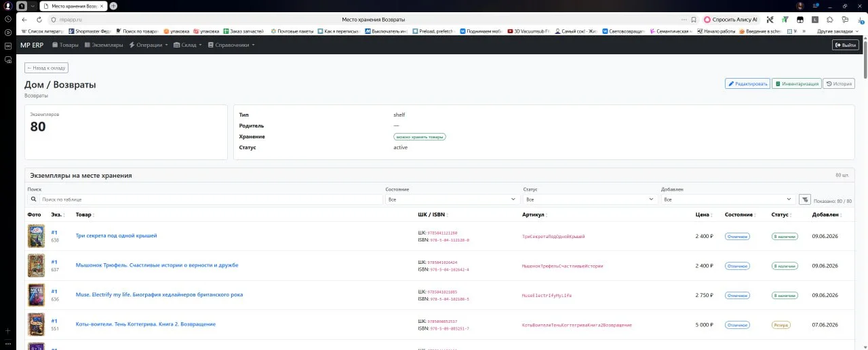Open Почтовые пакеты bookmark
Screen dimensions: 868x350
292,31
